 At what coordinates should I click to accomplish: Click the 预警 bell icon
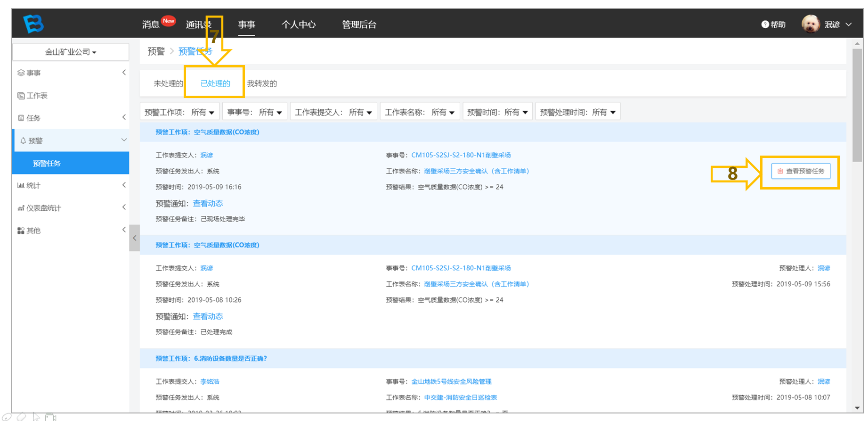(23, 140)
